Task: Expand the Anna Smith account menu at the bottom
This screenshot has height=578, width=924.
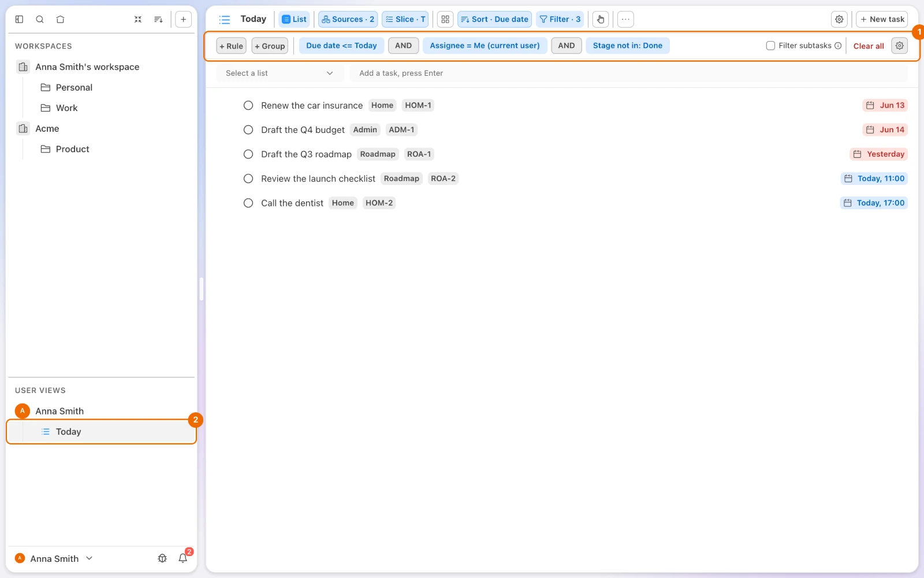Action: pyautogui.click(x=54, y=558)
